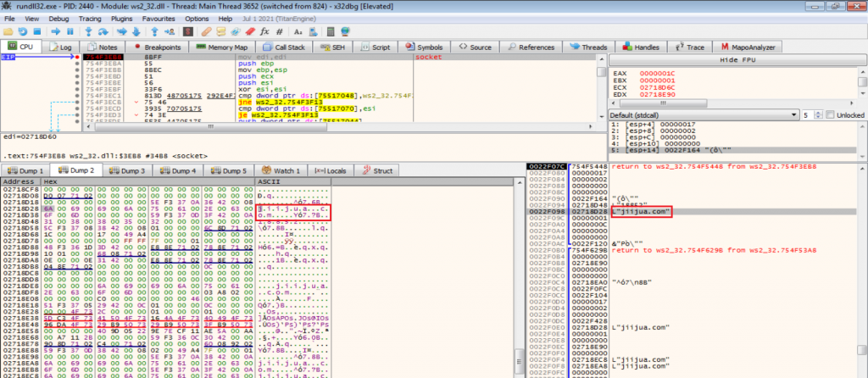Open the Default (stdcall) calling convention dropdown
868x378 pixels.
[x=702, y=114]
